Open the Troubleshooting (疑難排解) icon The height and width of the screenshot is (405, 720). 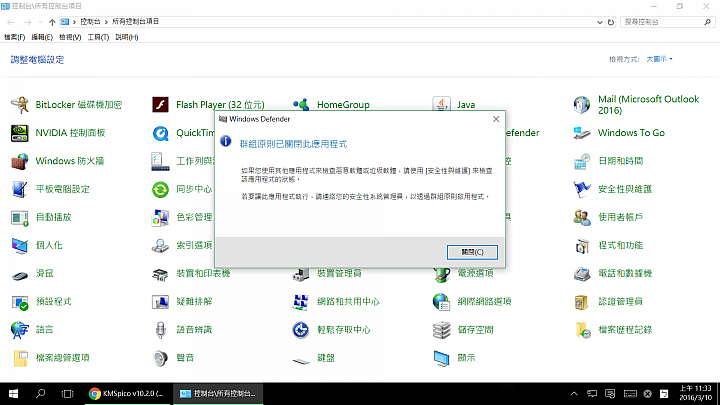(x=160, y=302)
